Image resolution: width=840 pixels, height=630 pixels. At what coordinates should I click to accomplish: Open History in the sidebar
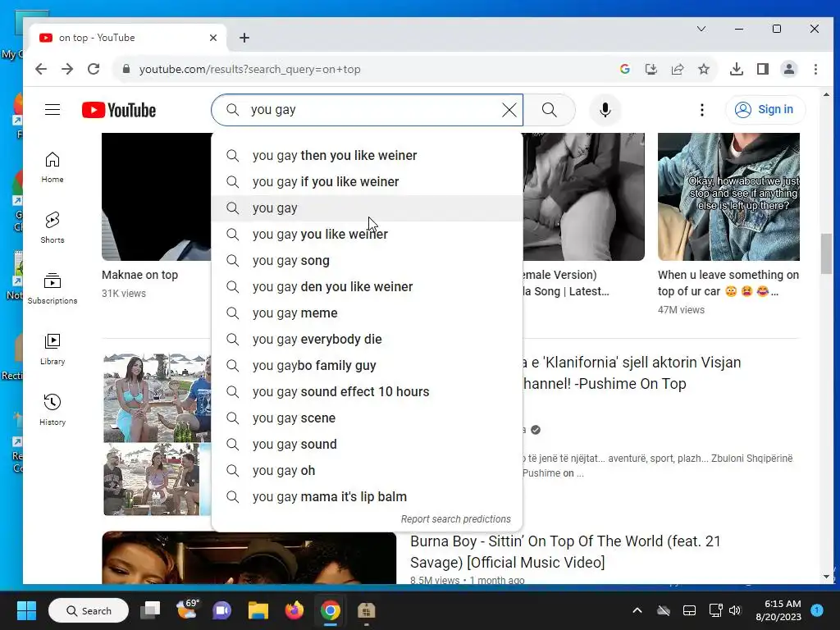pos(52,410)
